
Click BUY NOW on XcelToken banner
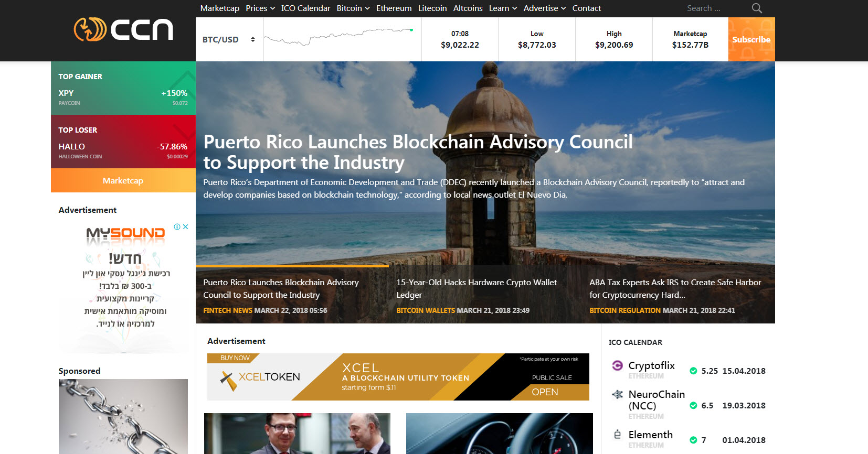(235, 358)
